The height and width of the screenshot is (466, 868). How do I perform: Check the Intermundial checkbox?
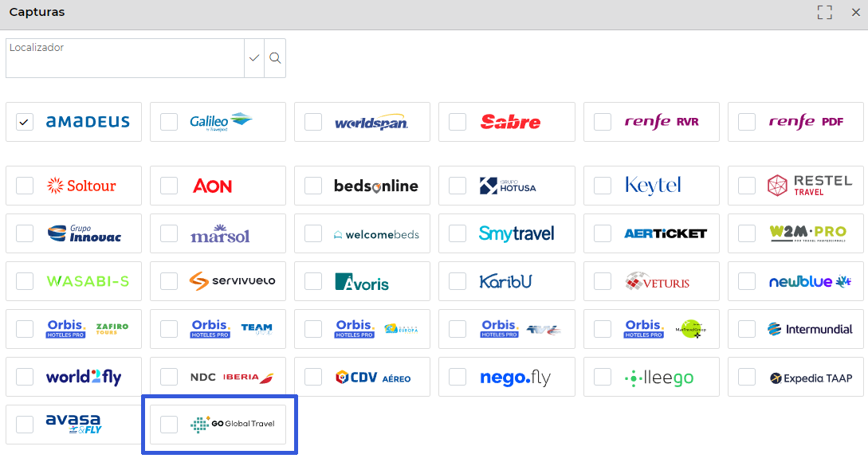point(747,329)
